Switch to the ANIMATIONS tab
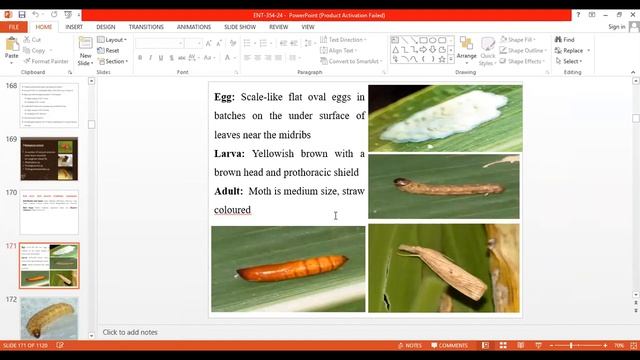 194,27
